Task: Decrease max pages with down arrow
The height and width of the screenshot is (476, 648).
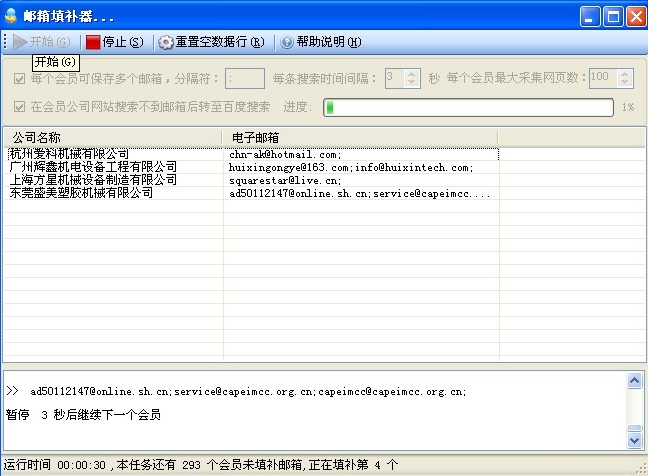Action: coord(624,83)
